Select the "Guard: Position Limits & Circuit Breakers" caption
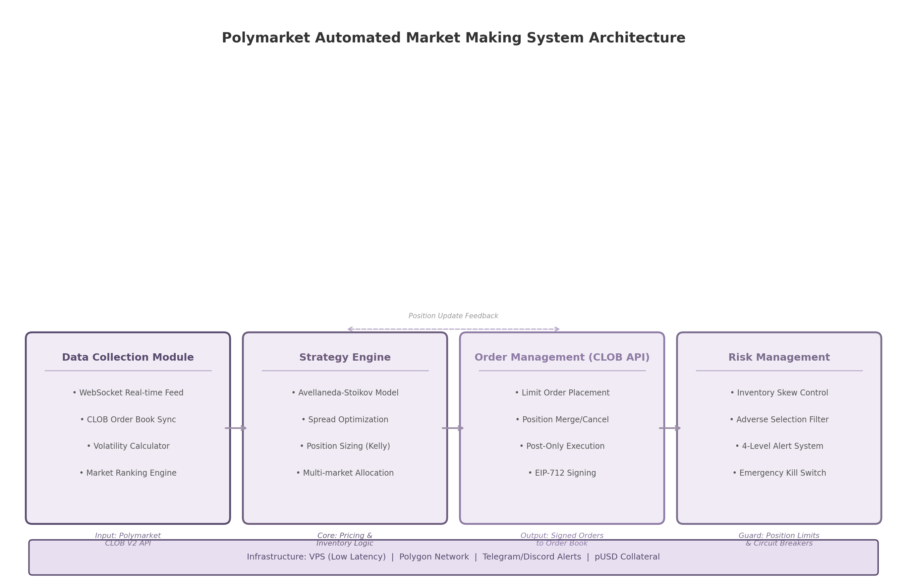The height and width of the screenshot is (588, 907). (x=779, y=539)
